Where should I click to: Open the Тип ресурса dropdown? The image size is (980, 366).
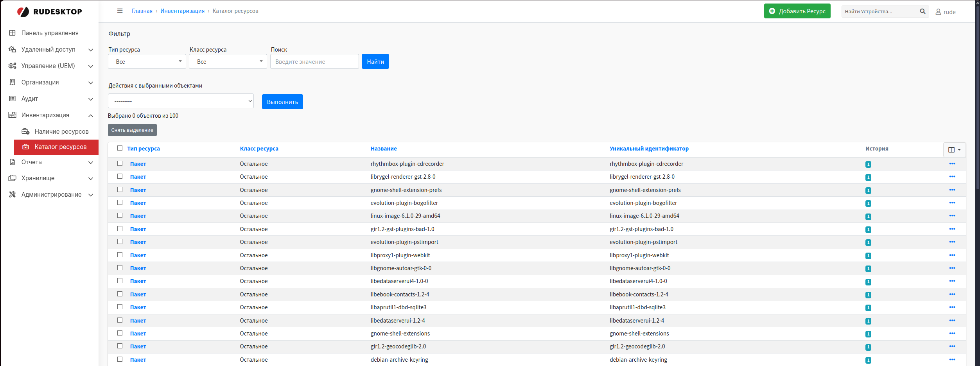tap(147, 61)
